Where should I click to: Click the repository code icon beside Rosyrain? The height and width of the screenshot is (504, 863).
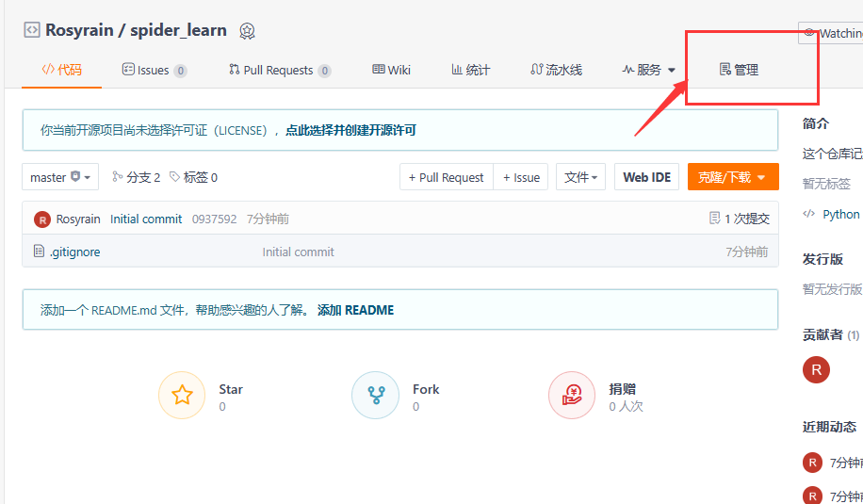pos(32,30)
